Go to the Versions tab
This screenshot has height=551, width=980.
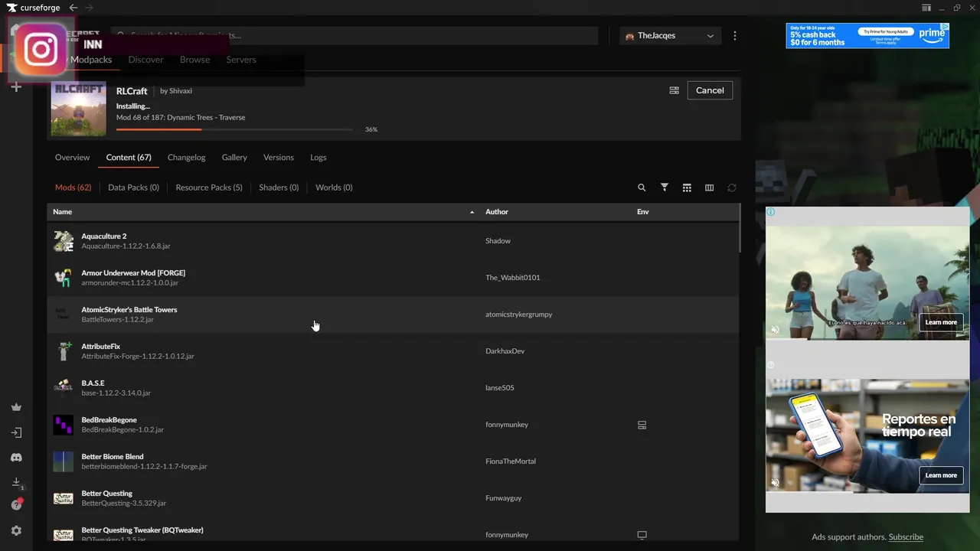[x=279, y=158]
